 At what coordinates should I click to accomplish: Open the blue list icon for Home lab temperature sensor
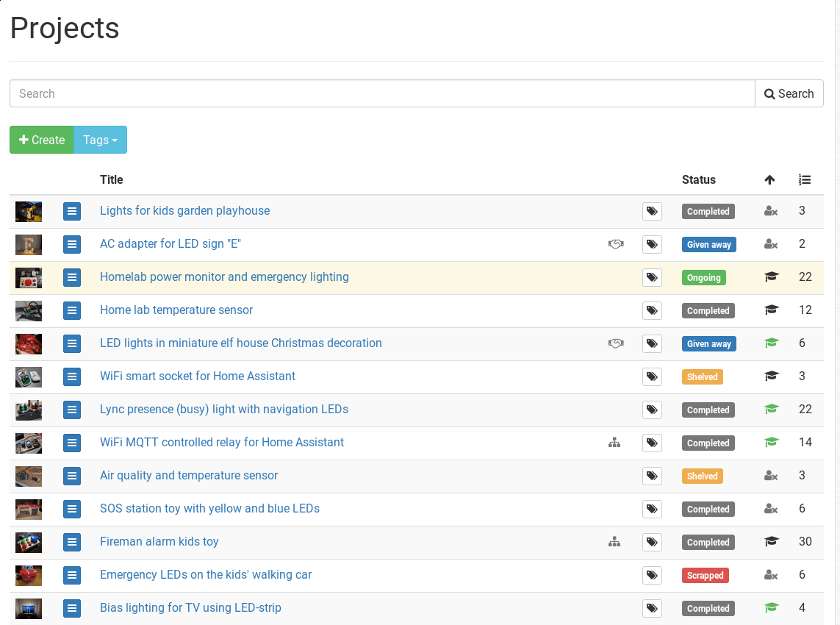point(72,311)
